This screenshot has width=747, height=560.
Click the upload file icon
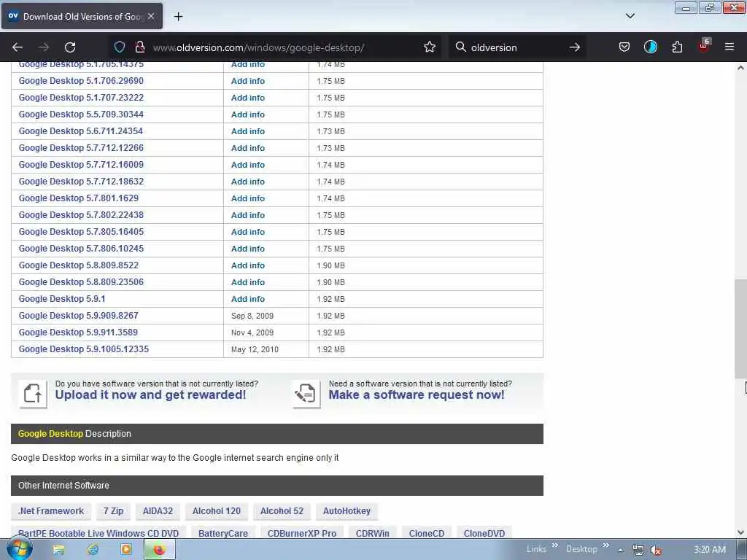coord(33,394)
